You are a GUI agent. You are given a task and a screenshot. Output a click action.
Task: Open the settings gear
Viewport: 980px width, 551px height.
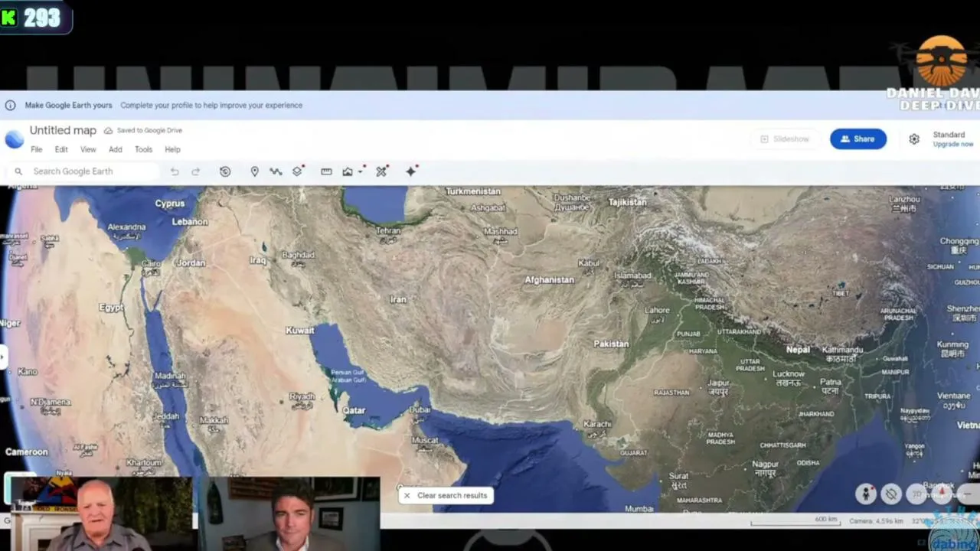[x=914, y=139]
